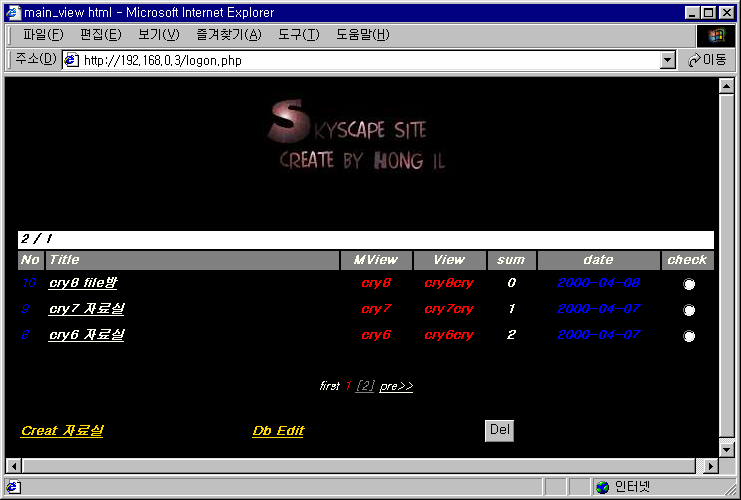Open the 즐겨찾기(A) menu

pos(229,34)
